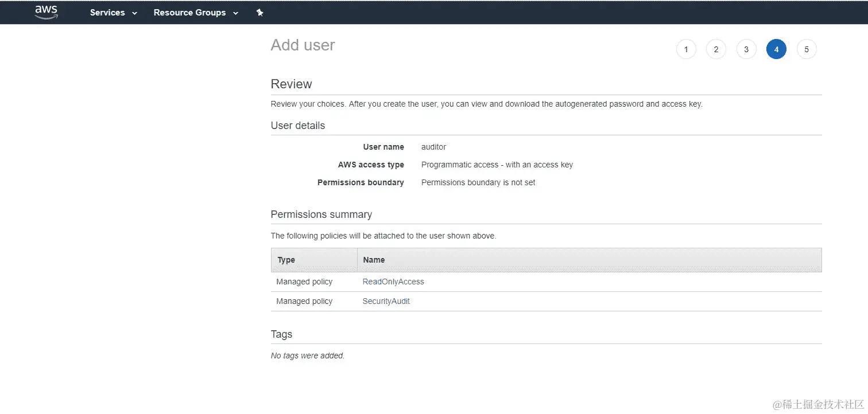Select Managed policy cell in ReadOnlyAccess row

[304, 282]
